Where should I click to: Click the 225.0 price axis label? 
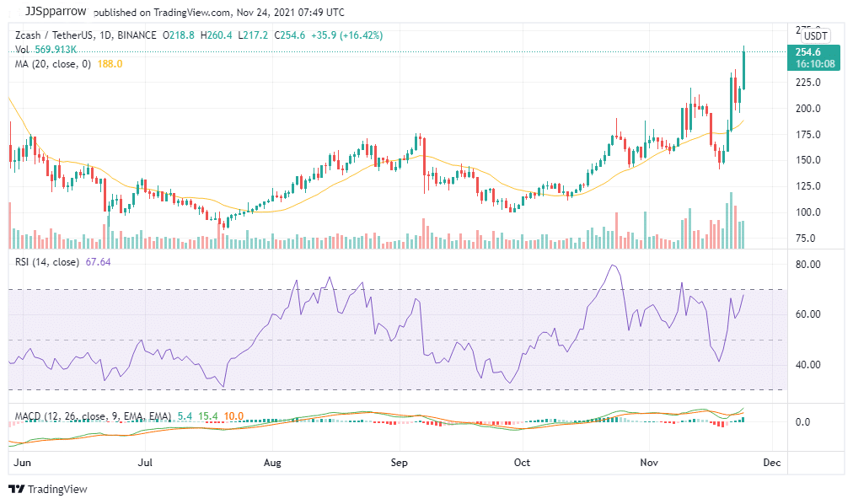coord(808,83)
